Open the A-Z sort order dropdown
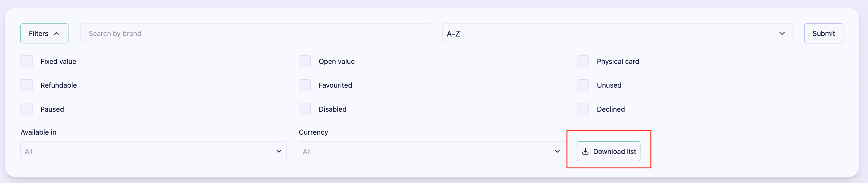The height and width of the screenshot is (183, 868). coord(617,33)
